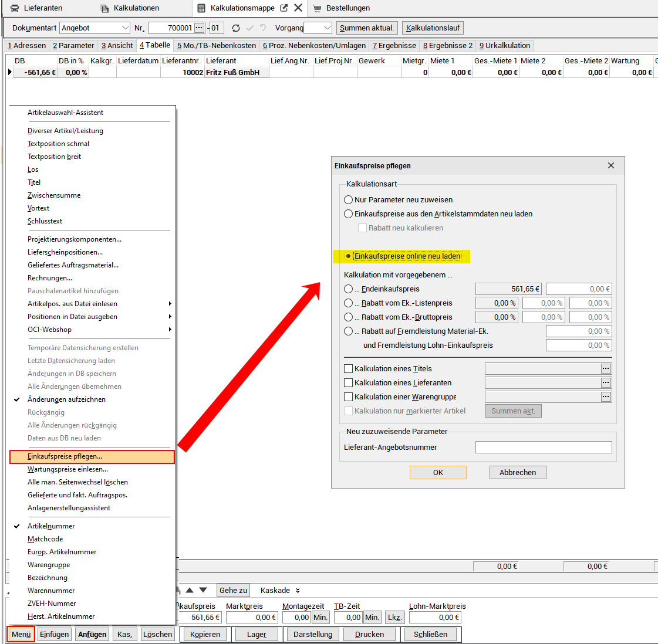Choose 'Rabatt auf Fremdleistung Material-Ek.' option

point(348,331)
